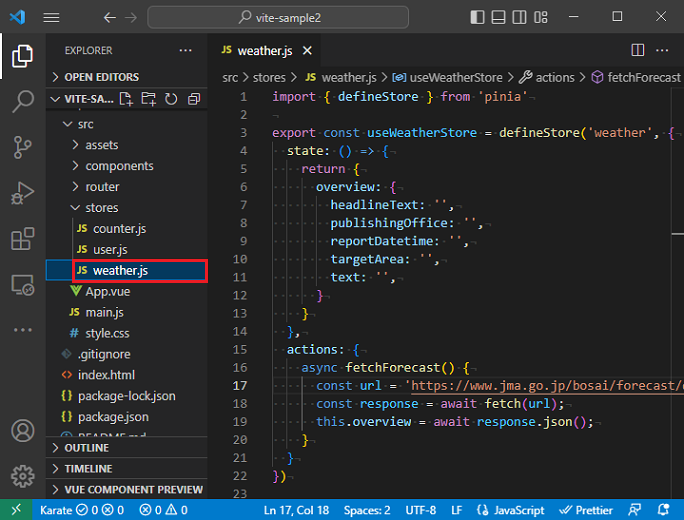Open remote window indicator in status bar

coord(16,510)
